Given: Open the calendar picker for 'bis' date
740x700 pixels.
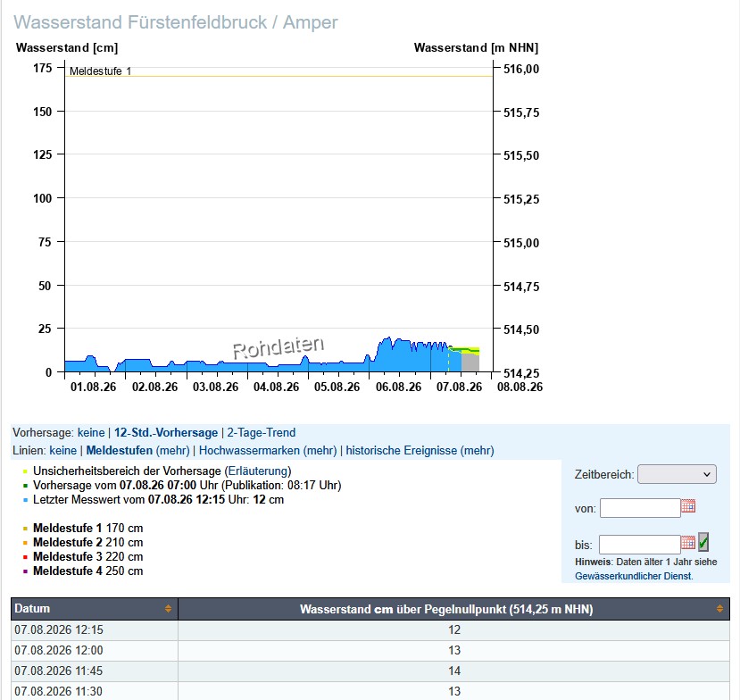Looking at the screenshot, I should [x=688, y=543].
